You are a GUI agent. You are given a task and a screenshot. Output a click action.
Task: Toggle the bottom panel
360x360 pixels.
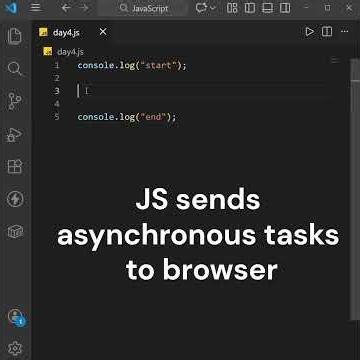point(267,8)
